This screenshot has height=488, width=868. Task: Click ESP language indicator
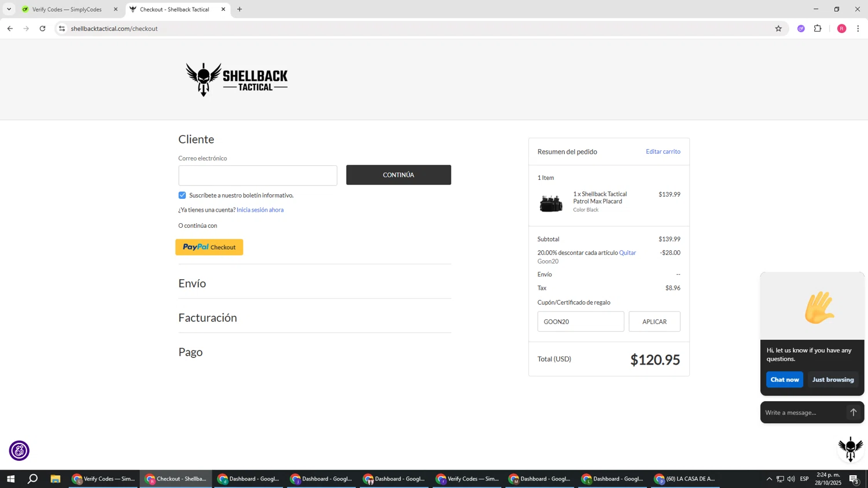[x=804, y=479]
